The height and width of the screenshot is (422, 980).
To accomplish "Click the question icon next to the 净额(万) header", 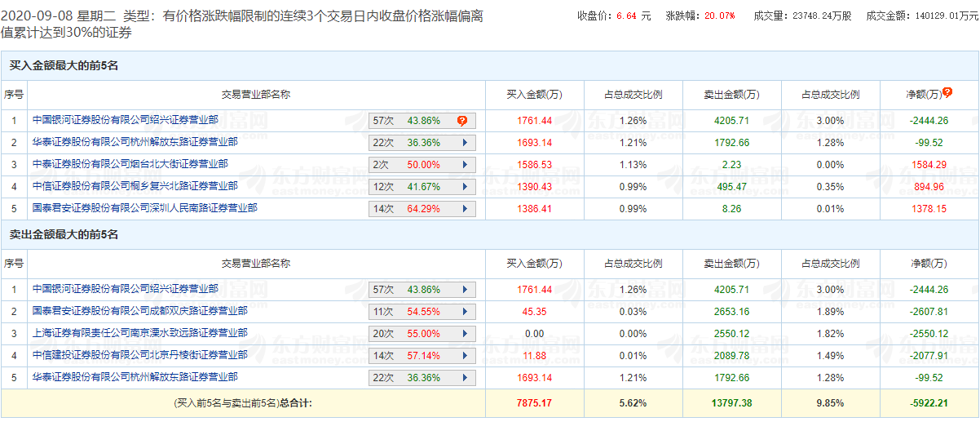I will [x=947, y=92].
